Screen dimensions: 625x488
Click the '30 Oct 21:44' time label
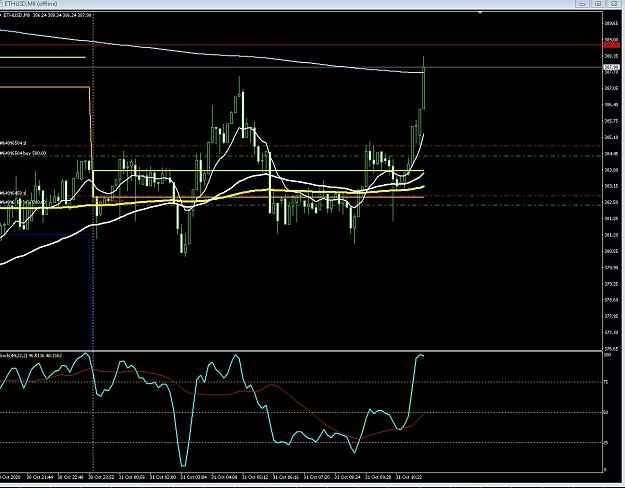tap(40, 477)
